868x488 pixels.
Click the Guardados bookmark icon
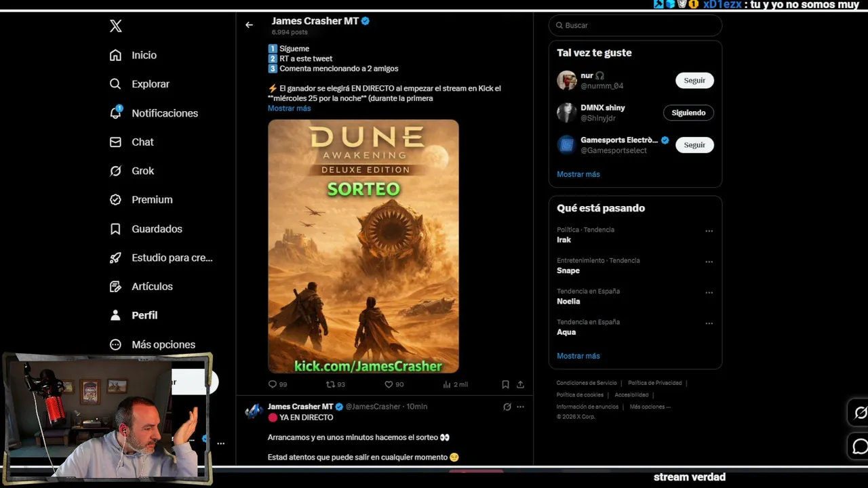tap(115, 229)
